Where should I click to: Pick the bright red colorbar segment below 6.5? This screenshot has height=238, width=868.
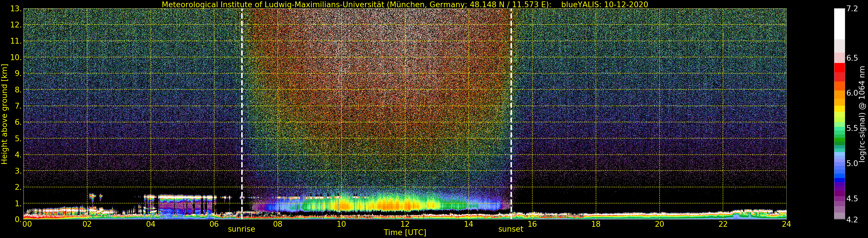(839, 68)
